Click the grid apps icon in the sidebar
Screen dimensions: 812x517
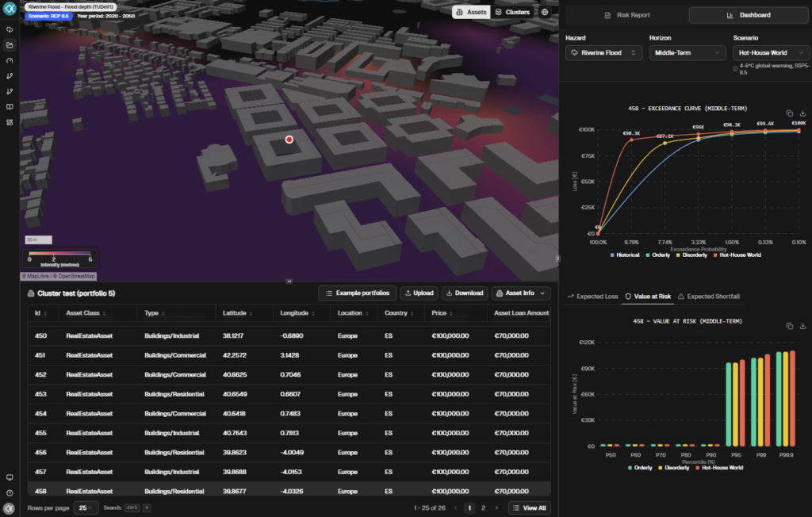tap(9, 122)
